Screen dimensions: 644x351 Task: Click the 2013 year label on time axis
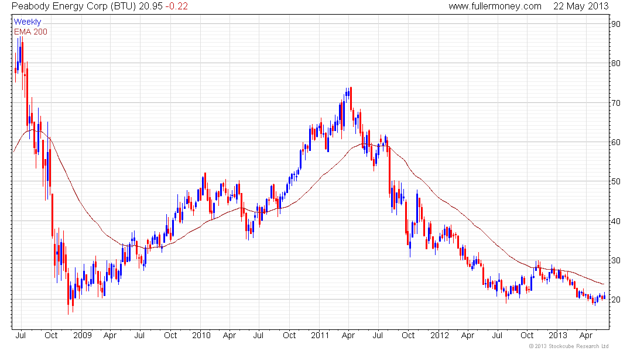pyautogui.click(x=558, y=335)
